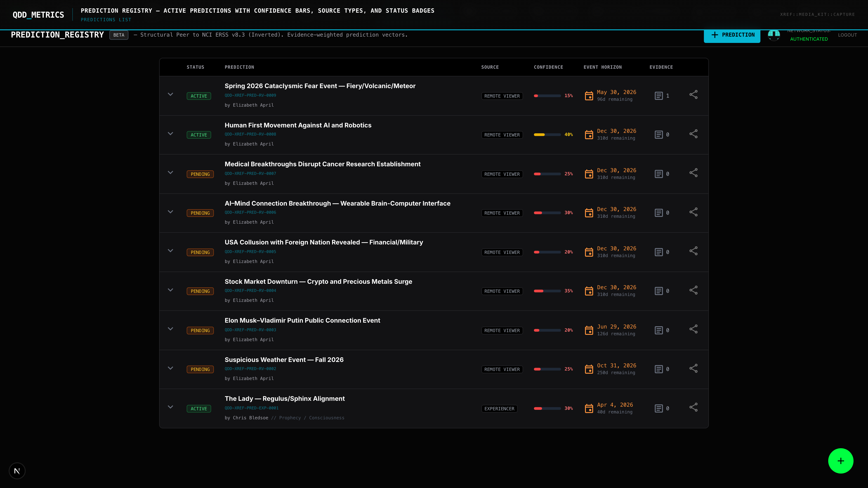Click the Event Horizon column header
Image resolution: width=868 pixels, height=488 pixels.
(602, 67)
